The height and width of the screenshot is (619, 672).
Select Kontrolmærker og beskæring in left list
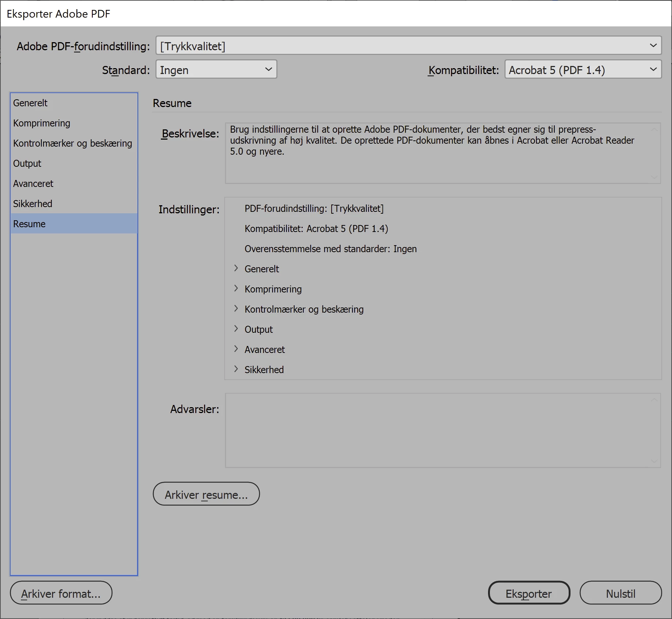click(74, 143)
